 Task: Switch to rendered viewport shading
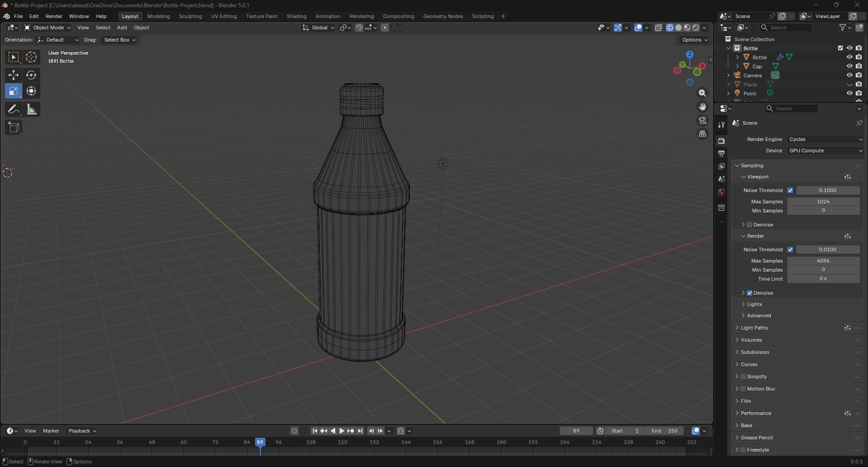click(696, 28)
